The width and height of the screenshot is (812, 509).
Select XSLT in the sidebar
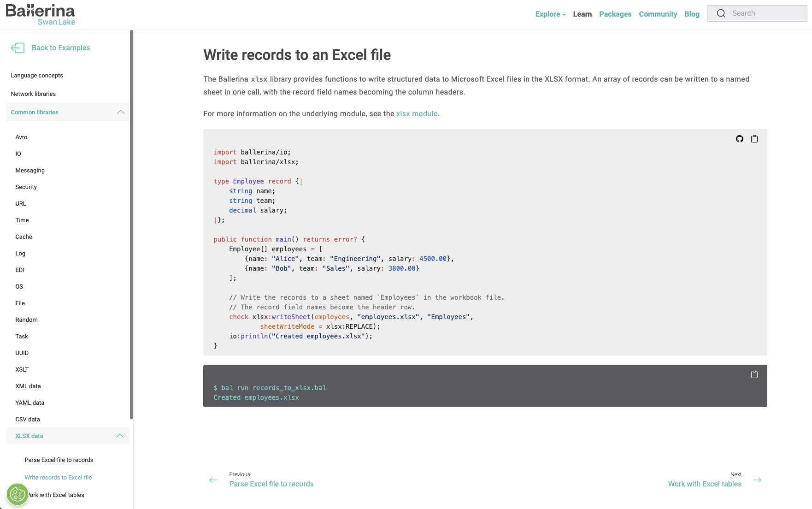pos(22,369)
